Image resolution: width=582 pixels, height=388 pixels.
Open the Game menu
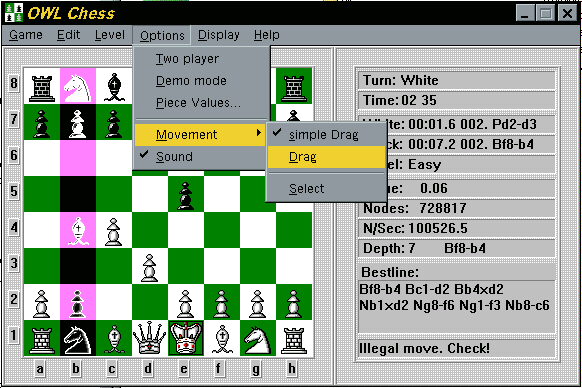[x=26, y=35]
